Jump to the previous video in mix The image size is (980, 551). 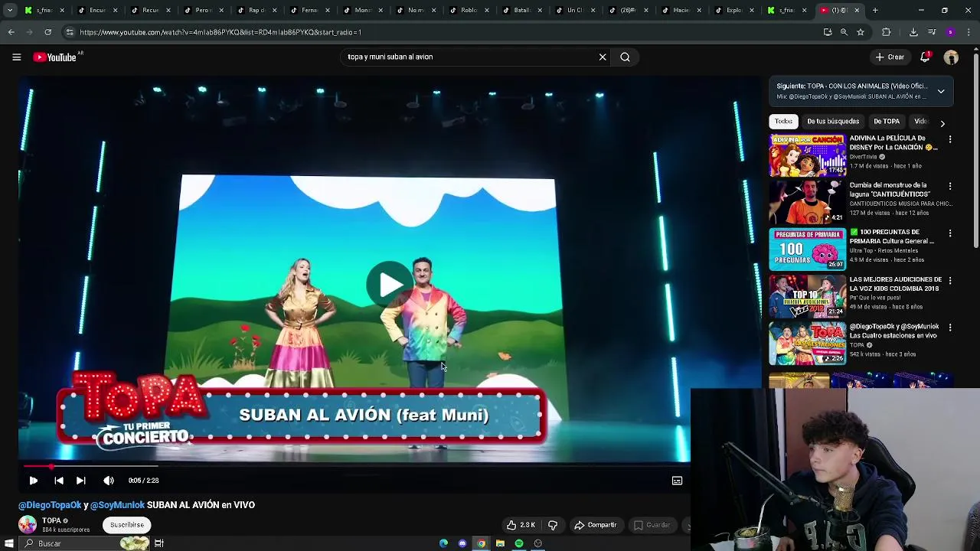click(x=59, y=481)
